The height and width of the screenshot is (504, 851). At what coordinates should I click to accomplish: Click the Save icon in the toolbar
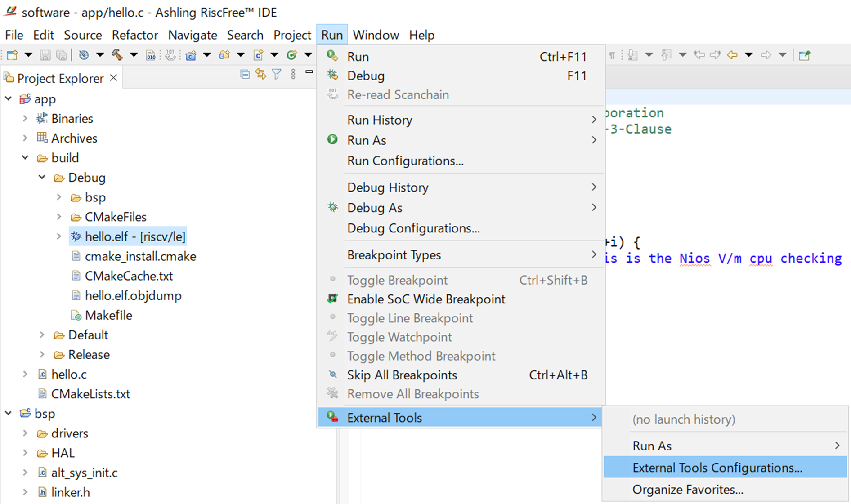pos(45,55)
